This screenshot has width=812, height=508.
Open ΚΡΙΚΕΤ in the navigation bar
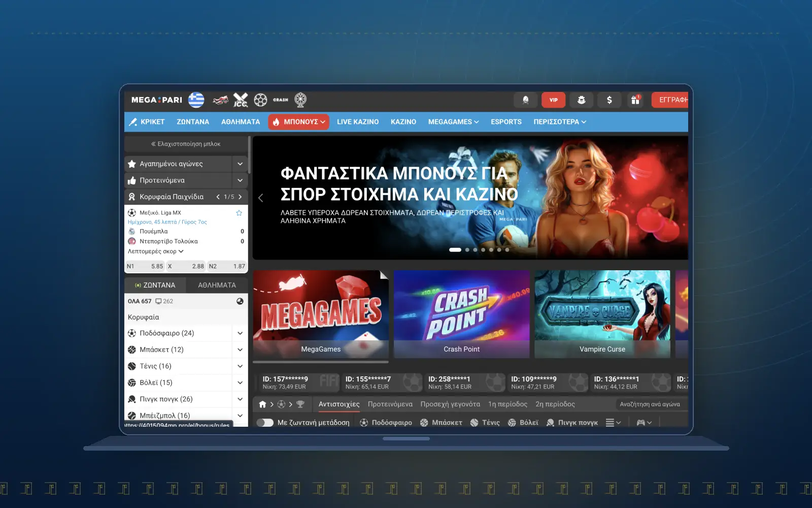click(x=147, y=122)
